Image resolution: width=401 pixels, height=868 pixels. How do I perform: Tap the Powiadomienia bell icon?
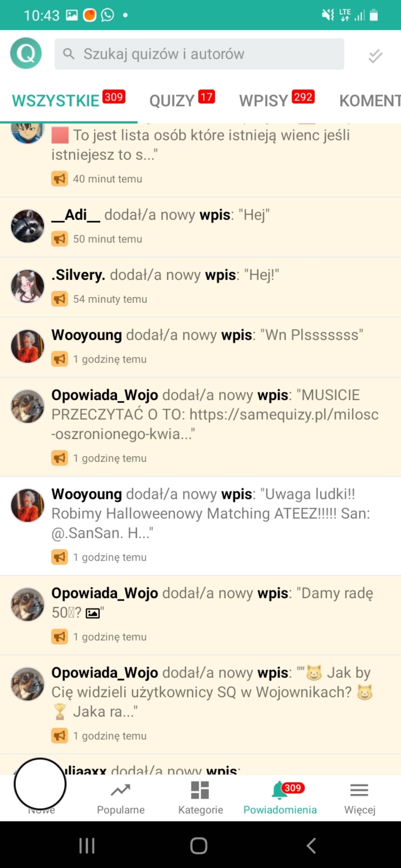pos(280,790)
